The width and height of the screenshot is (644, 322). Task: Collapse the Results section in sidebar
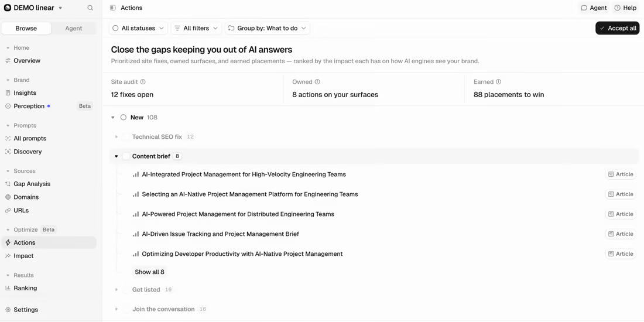click(8, 275)
